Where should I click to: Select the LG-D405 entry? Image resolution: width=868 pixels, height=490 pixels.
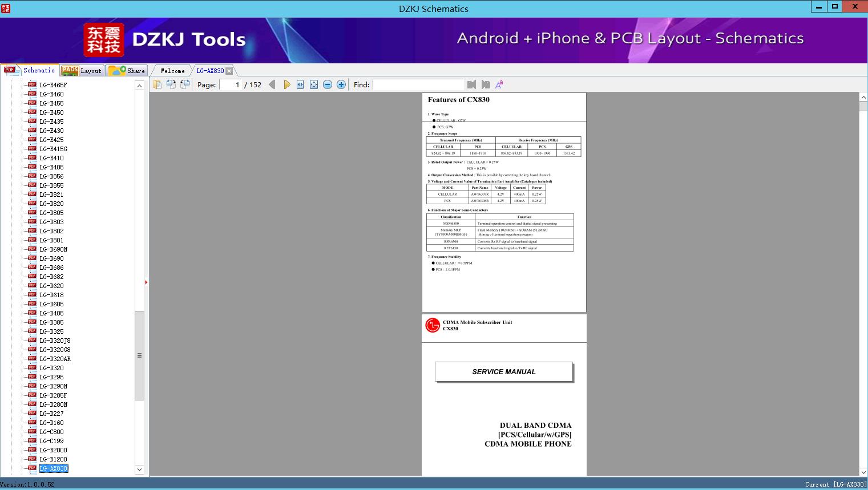(x=51, y=313)
